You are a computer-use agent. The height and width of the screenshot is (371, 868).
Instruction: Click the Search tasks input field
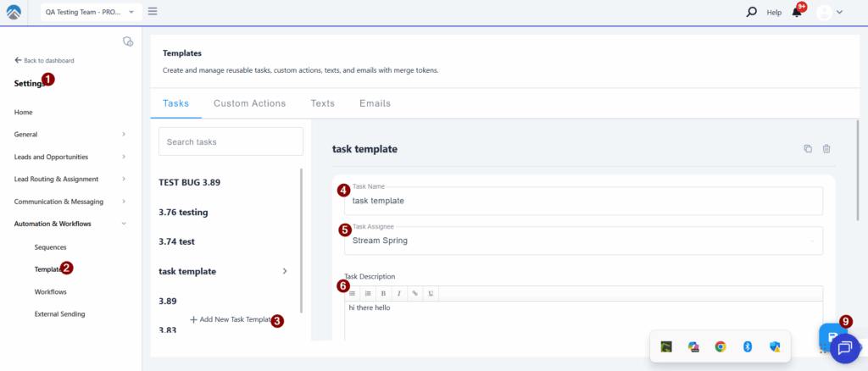pyautogui.click(x=231, y=141)
